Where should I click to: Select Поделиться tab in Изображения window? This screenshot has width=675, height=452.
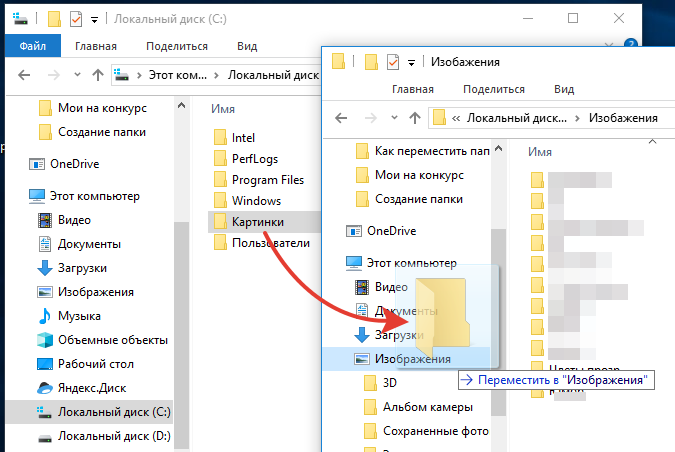[494, 89]
